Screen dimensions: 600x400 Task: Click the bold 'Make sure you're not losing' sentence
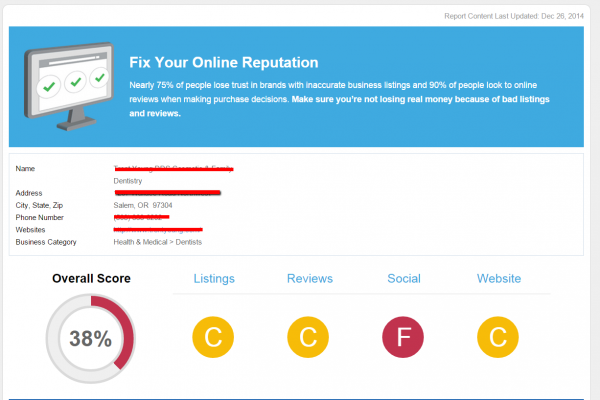click(x=339, y=106)
